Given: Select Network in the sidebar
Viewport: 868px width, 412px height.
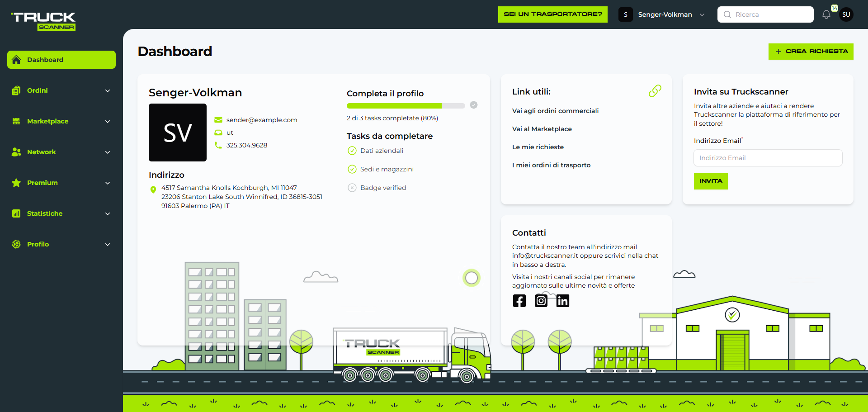Looking at the screenshot, I should click(x=61, y=152).
